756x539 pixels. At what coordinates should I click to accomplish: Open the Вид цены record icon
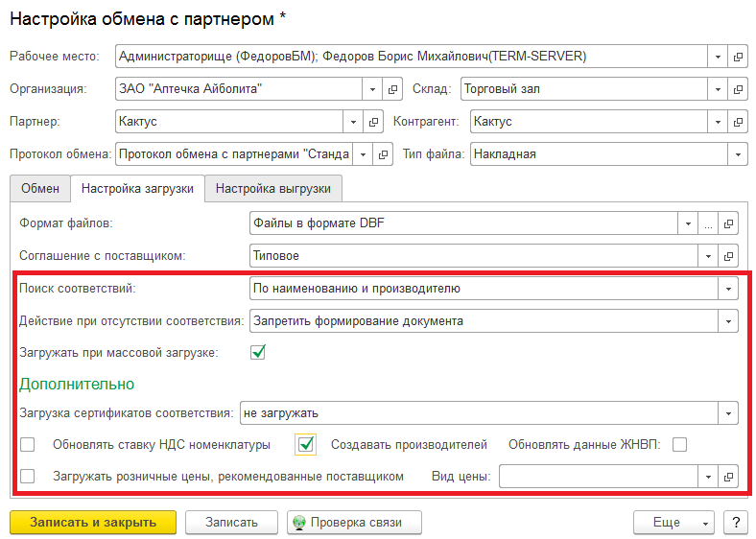point(728,477)
